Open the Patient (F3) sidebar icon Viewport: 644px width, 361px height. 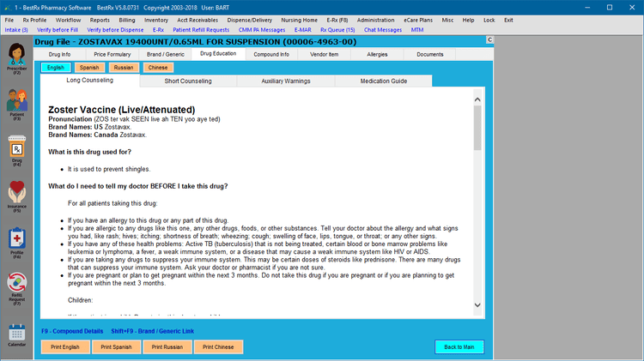[x=17, y=105]
